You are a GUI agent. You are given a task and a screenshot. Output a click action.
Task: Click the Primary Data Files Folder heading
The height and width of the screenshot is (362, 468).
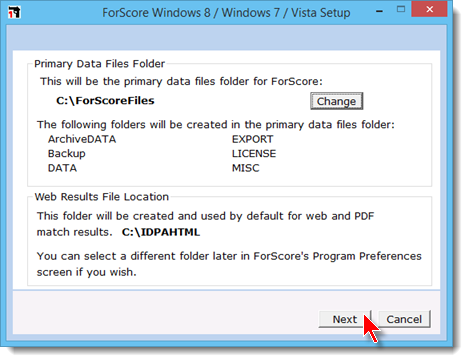[99, 64]
